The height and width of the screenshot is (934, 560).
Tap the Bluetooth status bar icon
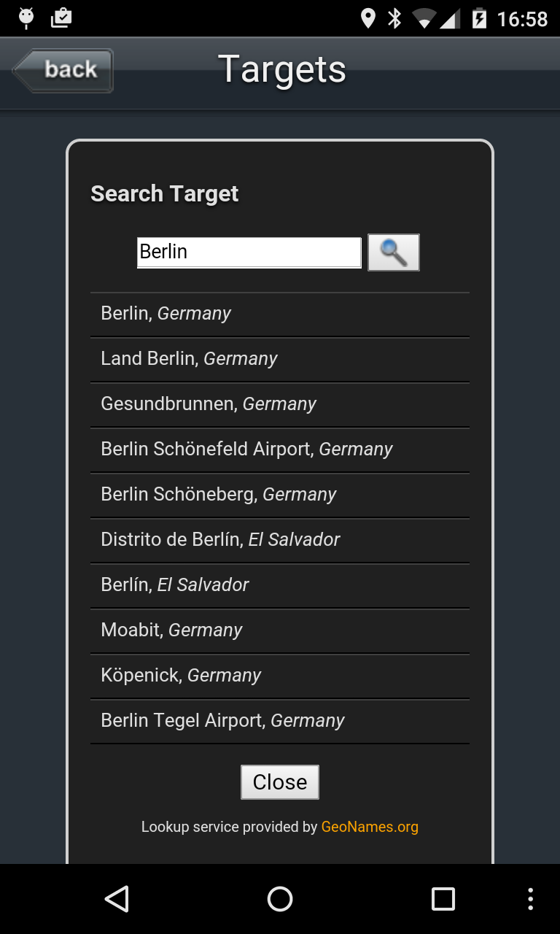click(x=394, y=18)
